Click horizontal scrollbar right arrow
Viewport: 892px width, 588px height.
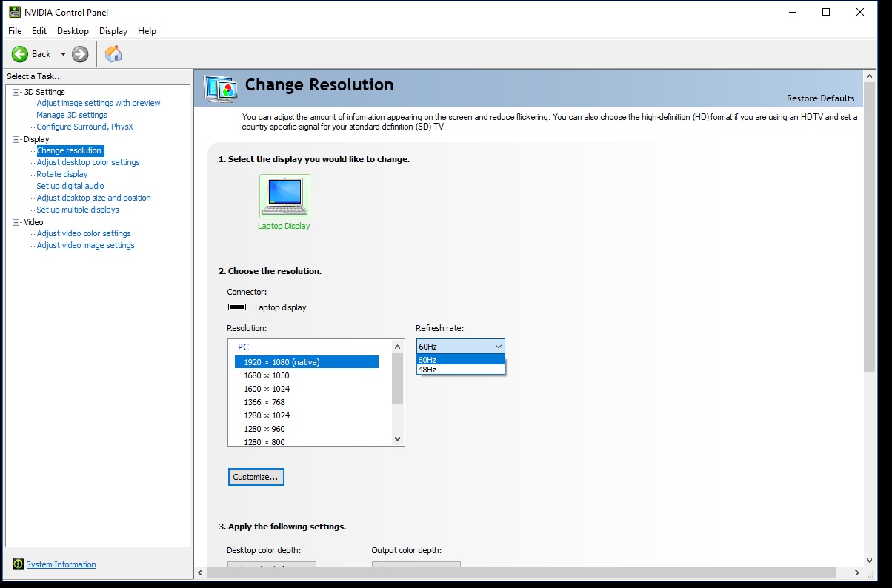click(857, 573)
